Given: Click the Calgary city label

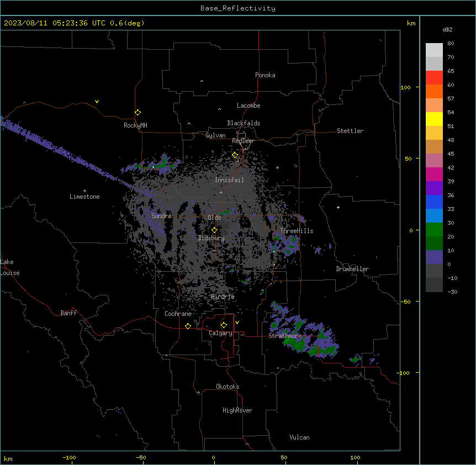Looking at the screenshot, I should click(x=220, y=333).
